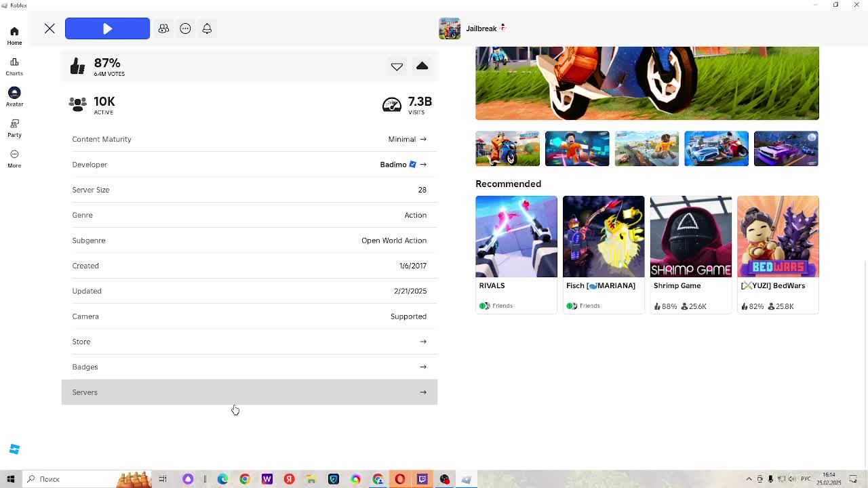Open the clock and calendar flyout
The width and height of the screenshot is (868, 488).
829,479
